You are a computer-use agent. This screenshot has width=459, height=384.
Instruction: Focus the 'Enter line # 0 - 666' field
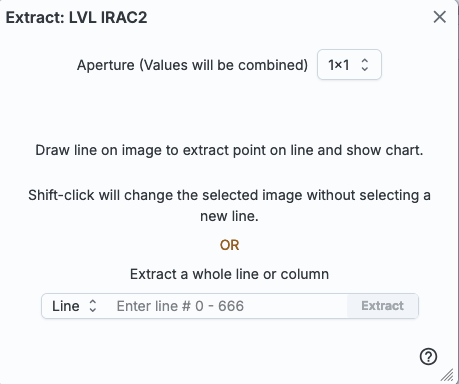coord(228,306)
